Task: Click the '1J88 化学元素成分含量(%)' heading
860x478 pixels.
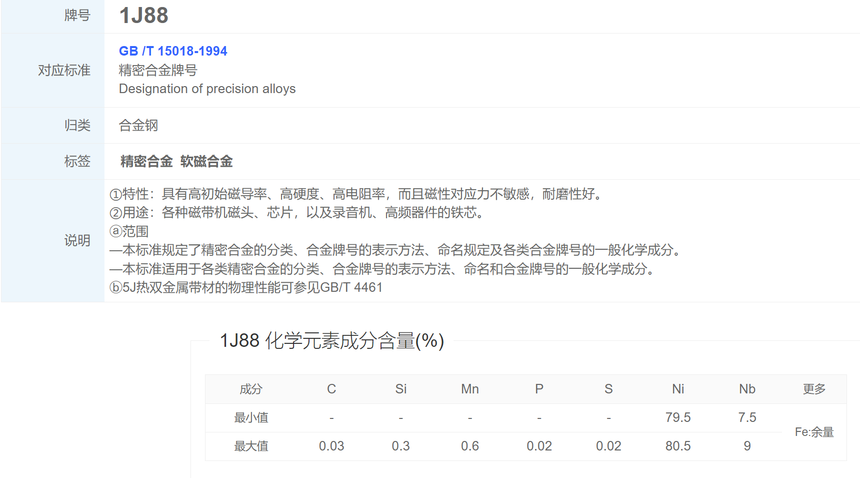Action: [332, 341]
